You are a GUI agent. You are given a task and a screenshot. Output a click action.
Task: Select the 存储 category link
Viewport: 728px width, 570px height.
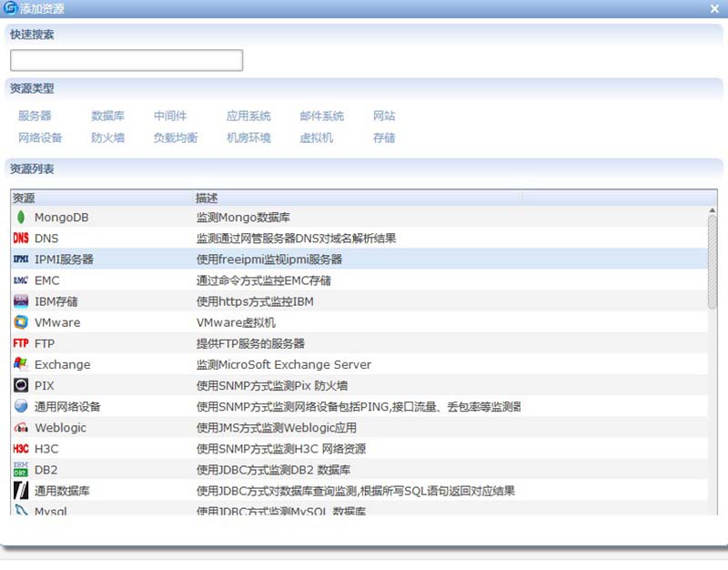[384, 138]
